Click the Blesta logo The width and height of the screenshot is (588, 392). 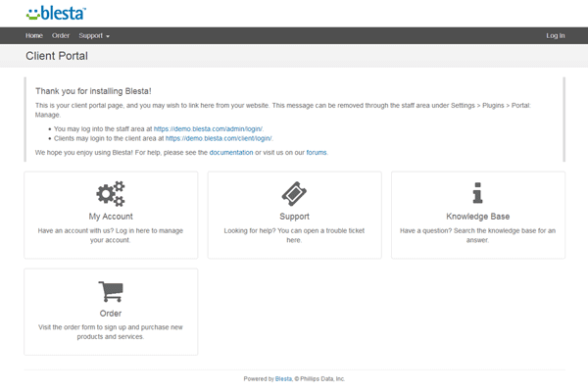click(56, 13)
